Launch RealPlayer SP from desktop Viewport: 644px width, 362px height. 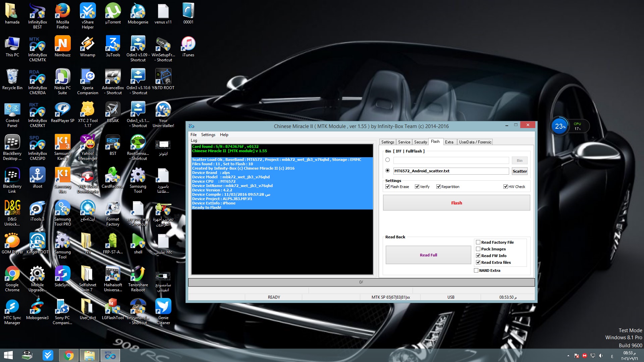[x=62, y=112]
